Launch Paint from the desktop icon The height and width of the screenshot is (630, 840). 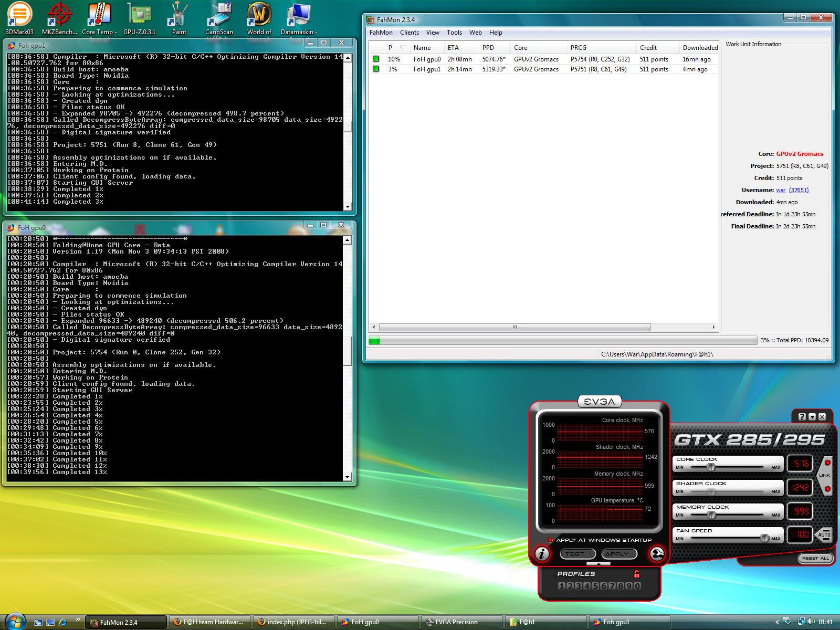tap(179, 18)
